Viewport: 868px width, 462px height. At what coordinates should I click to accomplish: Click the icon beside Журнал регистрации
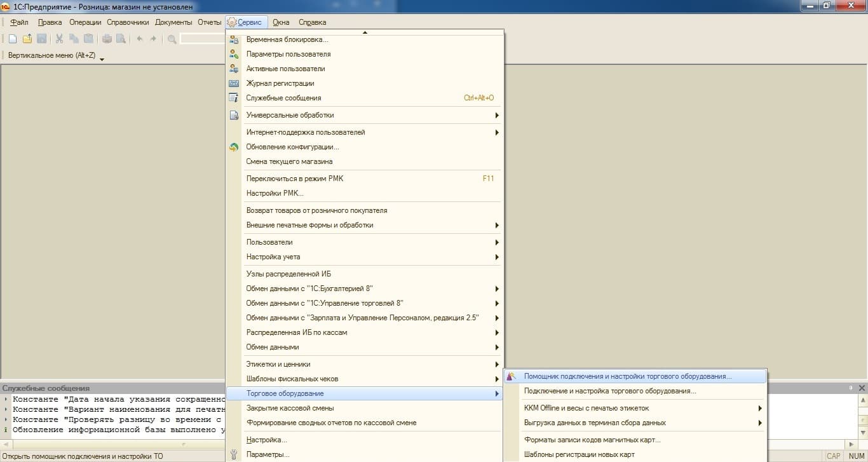[234, 83]
